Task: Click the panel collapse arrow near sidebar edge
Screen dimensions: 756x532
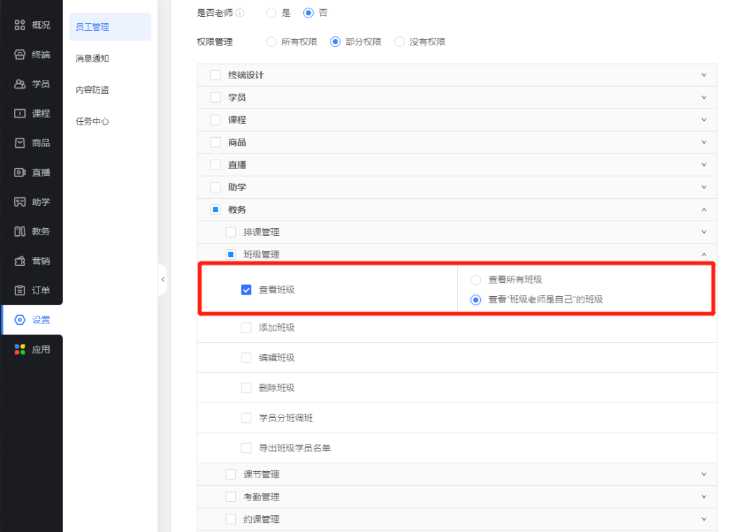Action: [x=163, y=279]
